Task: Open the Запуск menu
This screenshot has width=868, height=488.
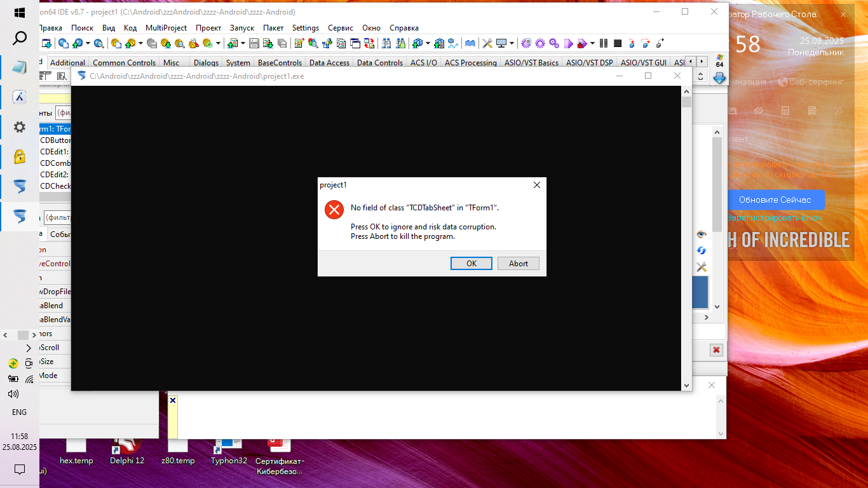Action: coord(241,28)
